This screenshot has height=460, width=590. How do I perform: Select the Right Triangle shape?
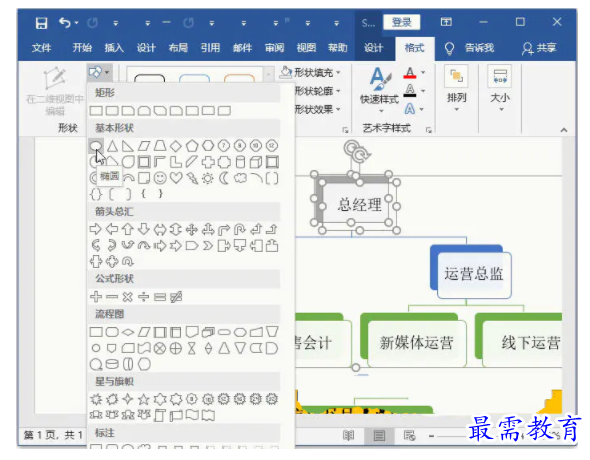128,146
